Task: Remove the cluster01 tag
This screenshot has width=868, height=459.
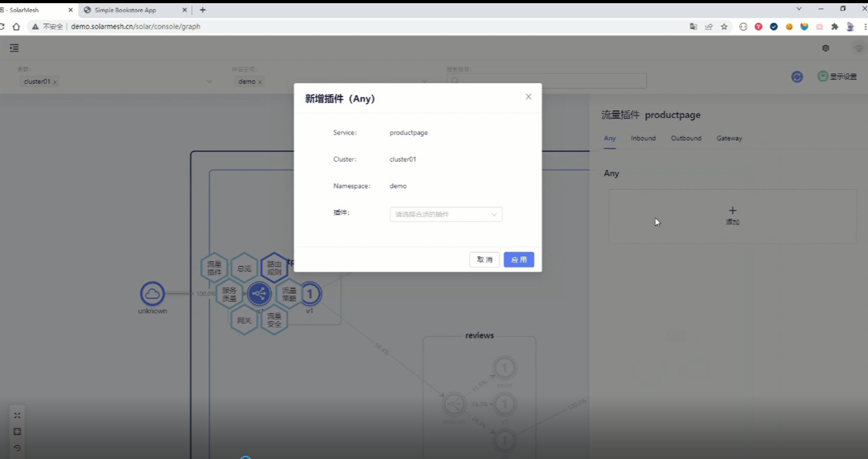Action: pos(55,82)
